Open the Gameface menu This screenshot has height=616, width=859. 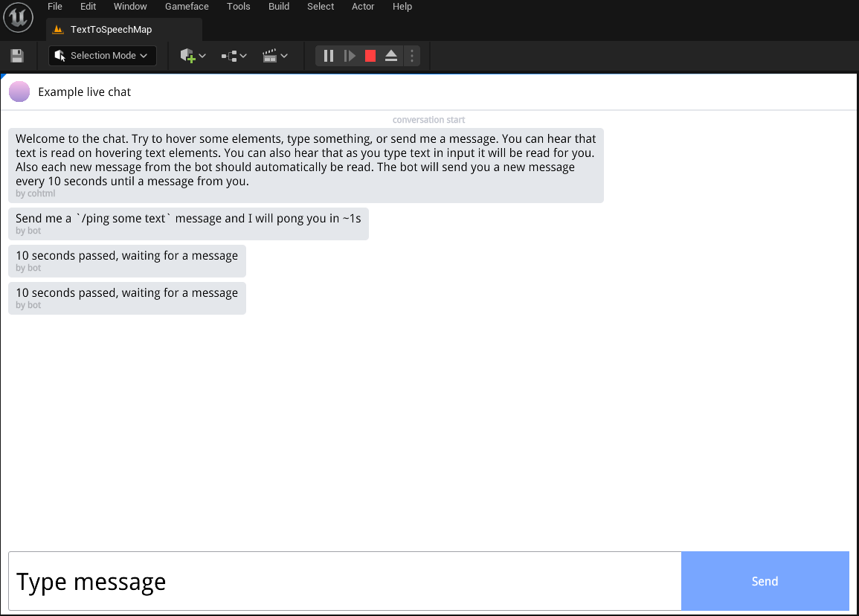click(187, 7)
